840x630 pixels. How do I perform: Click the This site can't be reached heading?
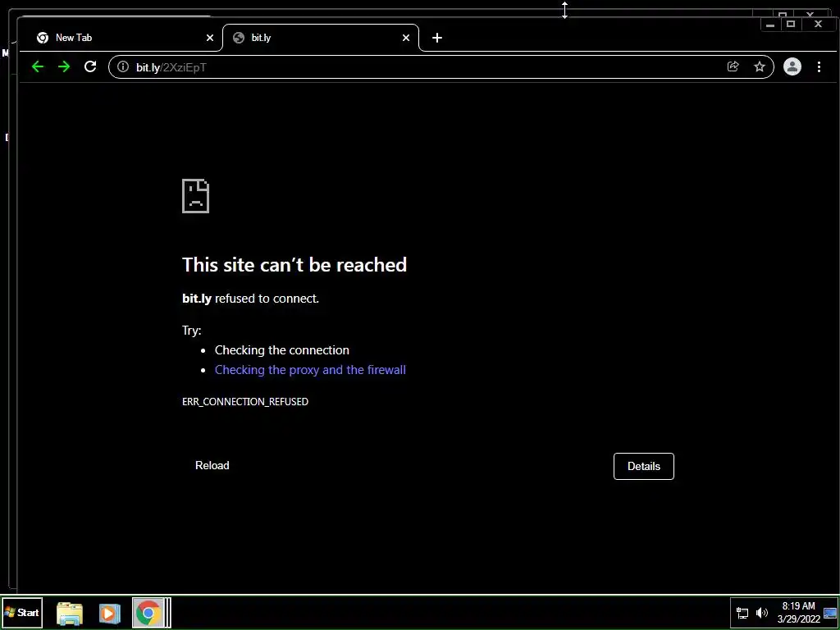point(294,265)
